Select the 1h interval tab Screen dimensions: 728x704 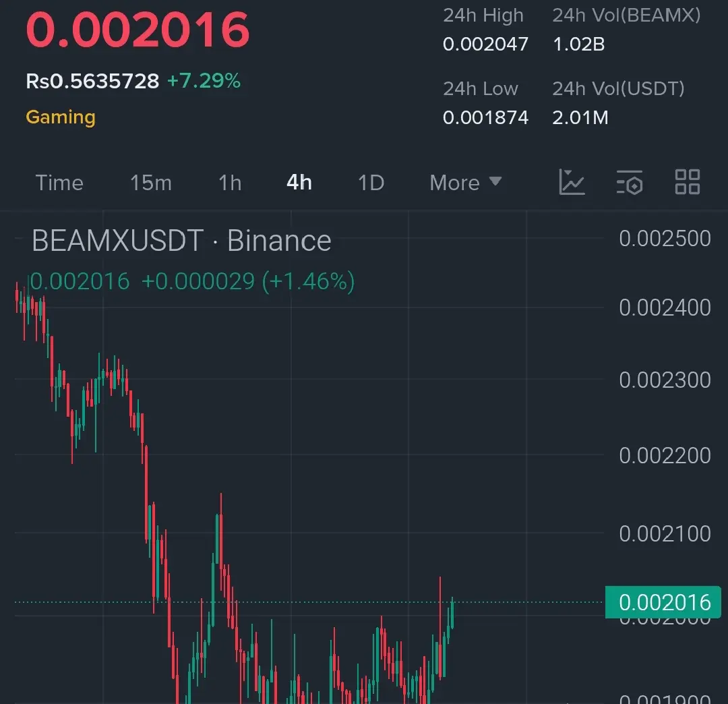pyautogui.click(x=231, y=183)
